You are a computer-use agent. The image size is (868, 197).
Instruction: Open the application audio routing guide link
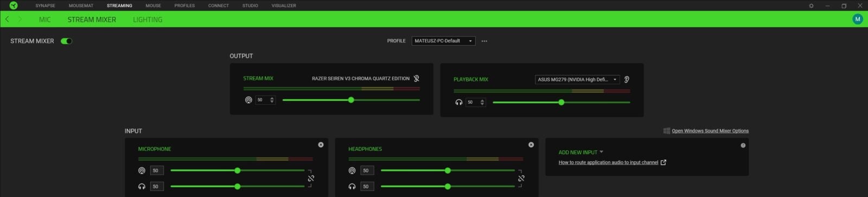(x=608, y=162)
